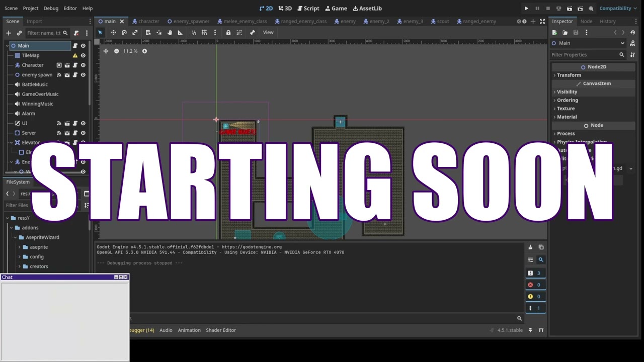Open the Project menu
Viewport: 644px width, 362px height.
coord(31,8)
